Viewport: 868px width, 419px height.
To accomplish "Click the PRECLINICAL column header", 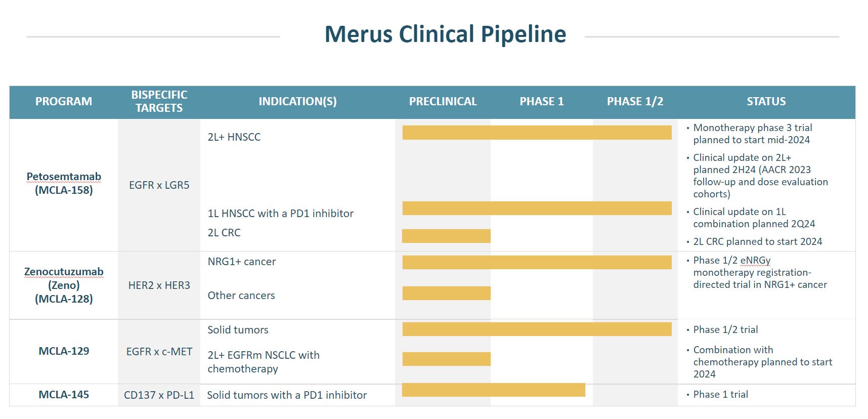I will pyautogui.click(x=443, y=101).
